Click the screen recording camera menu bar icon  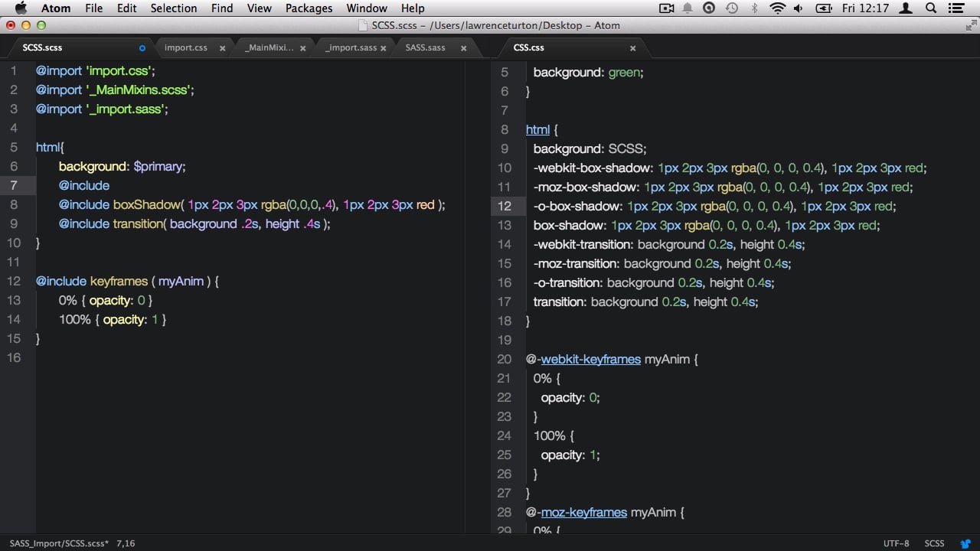click(666, 8)
